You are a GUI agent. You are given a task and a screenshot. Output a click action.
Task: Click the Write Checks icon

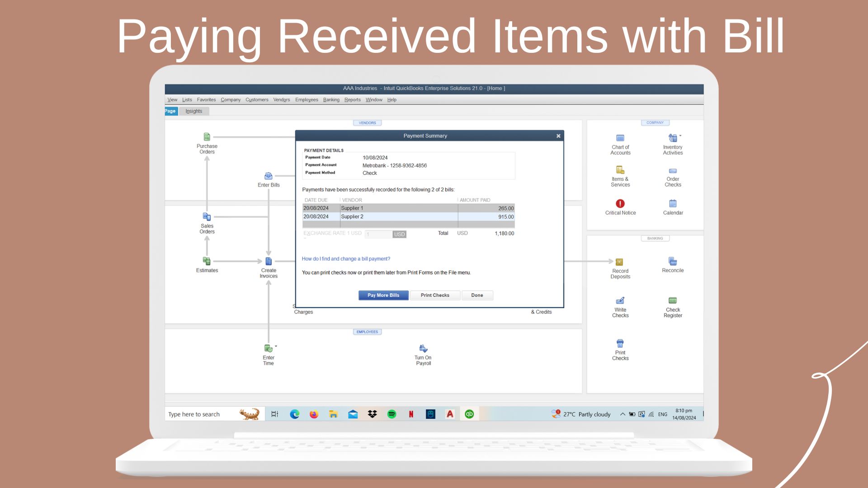coord(620,301)
